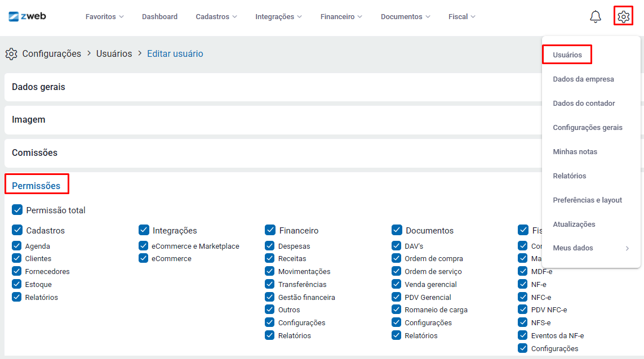Open the Cadastros dropdown in navbar
The image size is (644, 359).
pos(216,17)
